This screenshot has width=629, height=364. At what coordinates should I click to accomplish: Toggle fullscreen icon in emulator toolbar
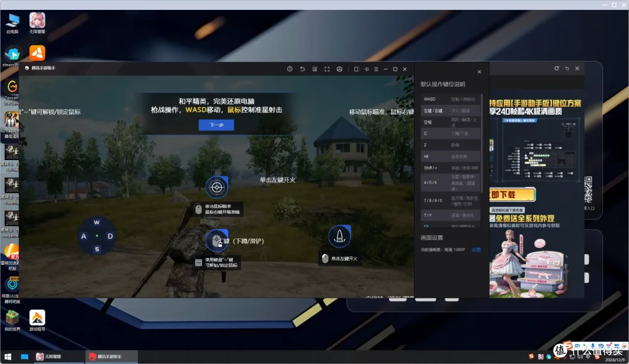point(327,69)
